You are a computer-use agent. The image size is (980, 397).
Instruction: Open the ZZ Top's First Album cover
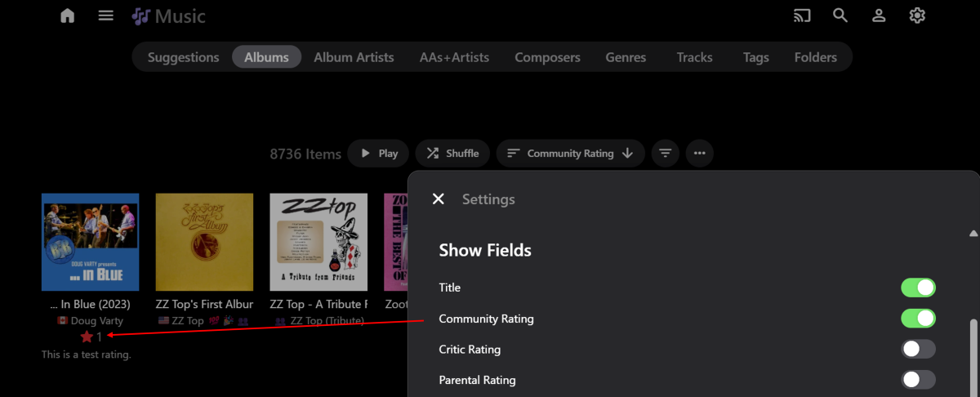pos(204,242)
